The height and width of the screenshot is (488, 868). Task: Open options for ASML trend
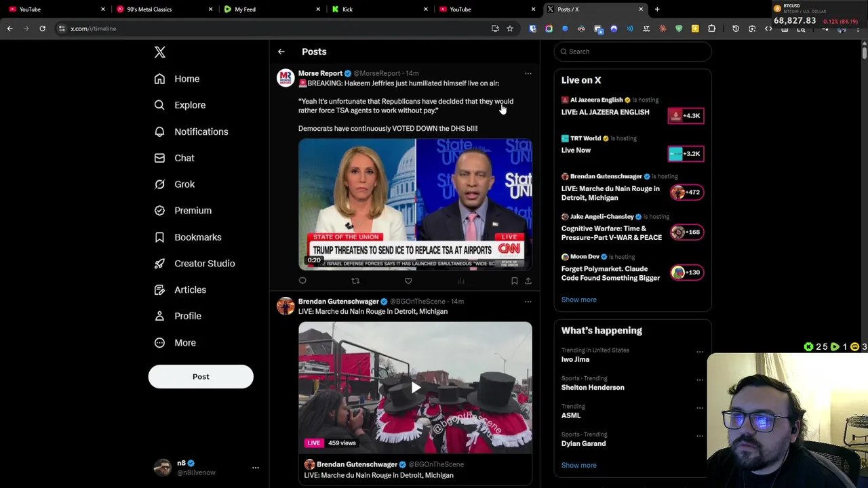click(700, 408)
